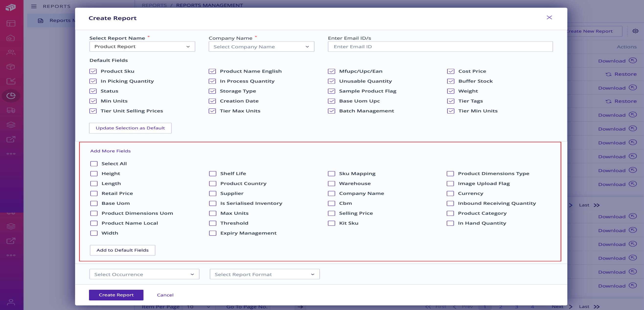The width and height of the screenshot is (644, 310).
Task: Close the Create Report dialog
Action: 549,18
